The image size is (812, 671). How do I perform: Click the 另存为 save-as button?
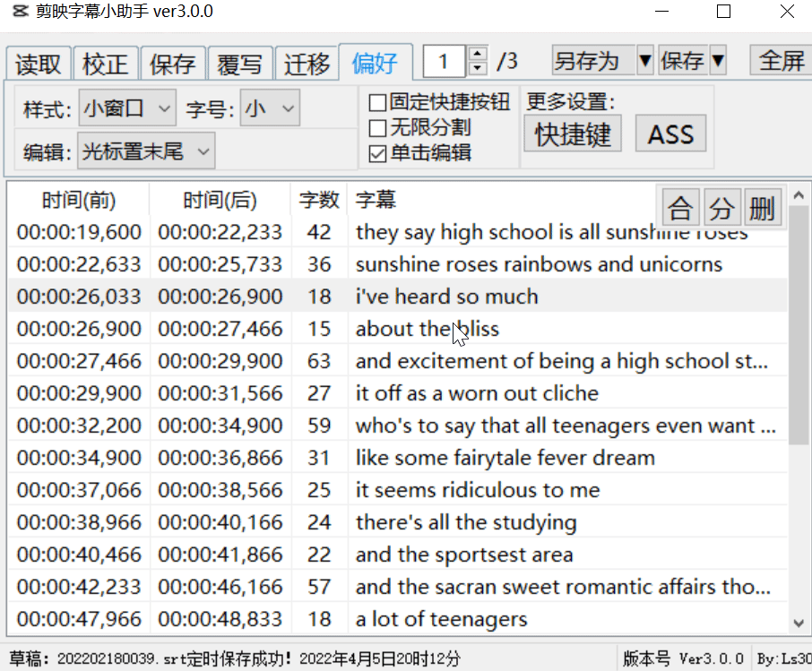tap(587, 60)
